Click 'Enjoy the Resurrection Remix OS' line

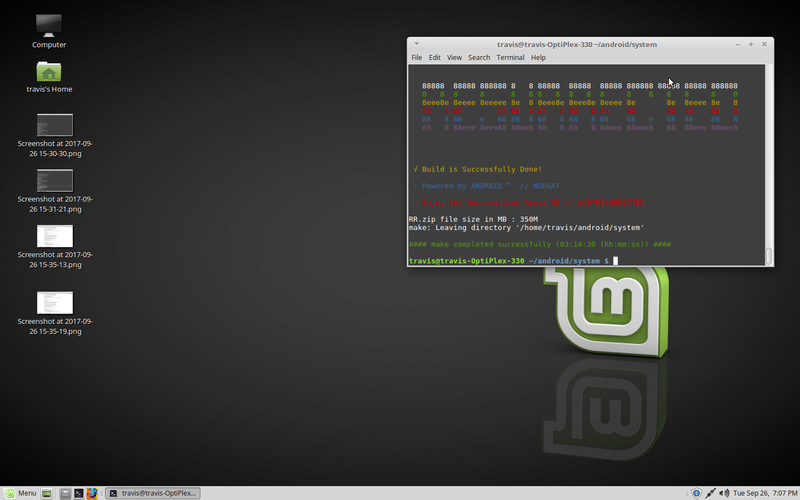tap(533, 203)
